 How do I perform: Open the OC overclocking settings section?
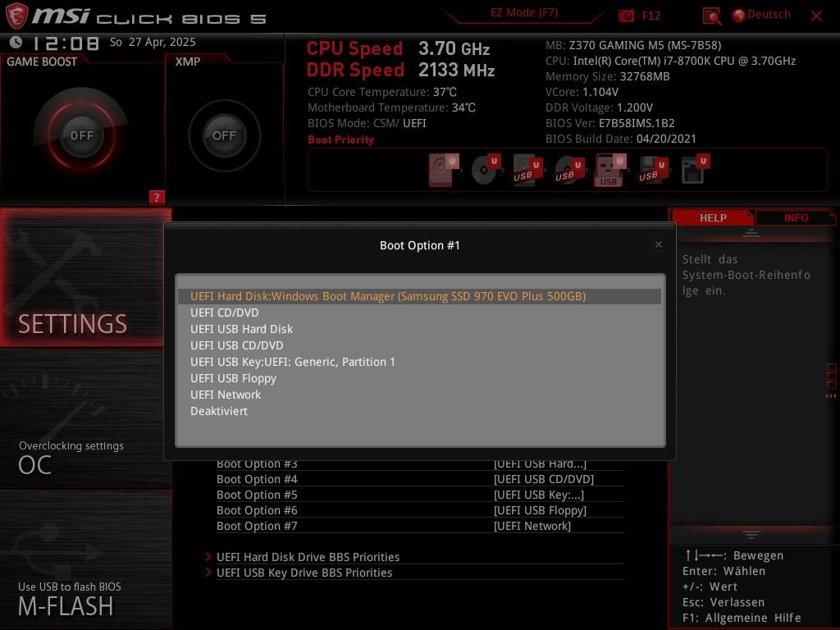[x=85, y=419]
